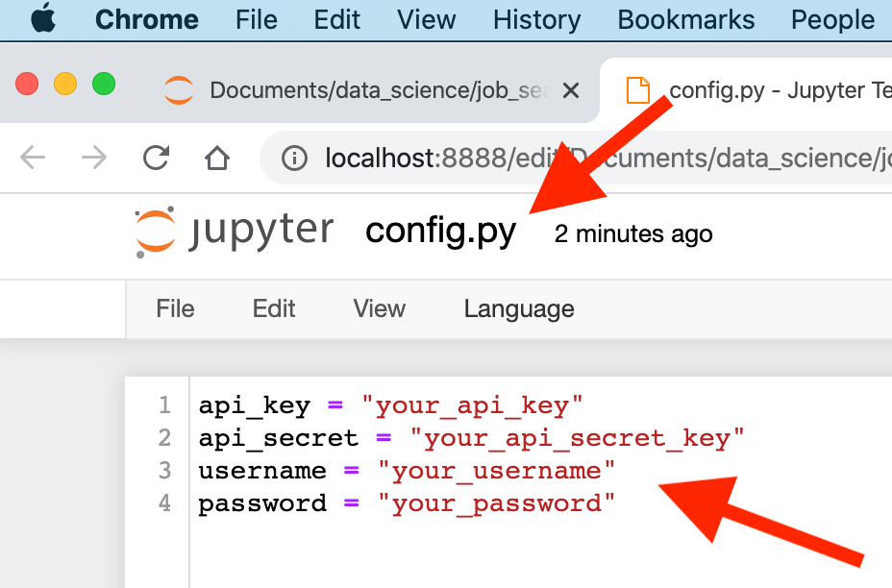Open the Language menu
The width and height of the screenshot is (892, 588).
[x=518, y=308]
